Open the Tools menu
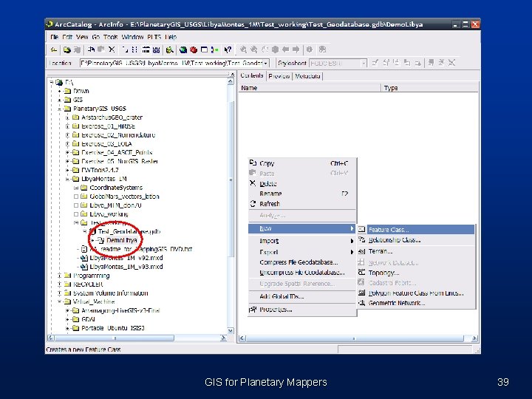The height and width of the screenshot is (399, 532). click(x=111, y=37)
